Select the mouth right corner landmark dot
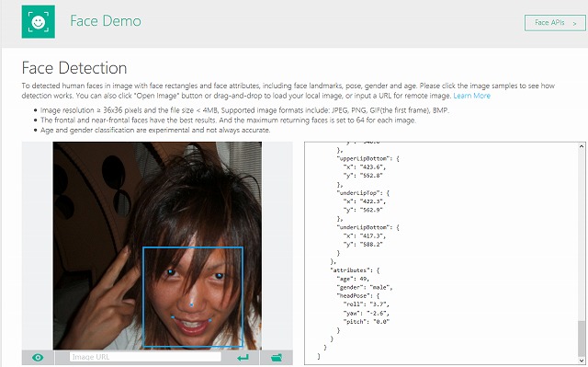 pos(209,320)
